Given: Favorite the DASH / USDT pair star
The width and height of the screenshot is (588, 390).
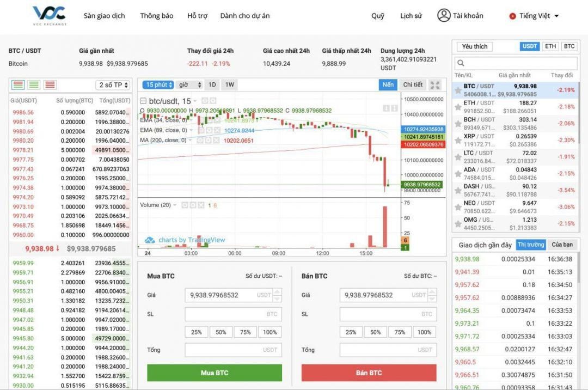Looking at the screenshot, I should click(458, 191).
